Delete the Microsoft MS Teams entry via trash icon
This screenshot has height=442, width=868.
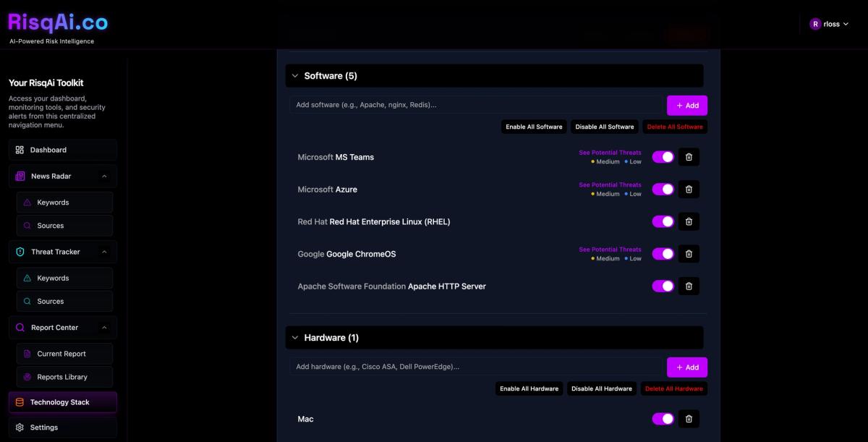689,157
